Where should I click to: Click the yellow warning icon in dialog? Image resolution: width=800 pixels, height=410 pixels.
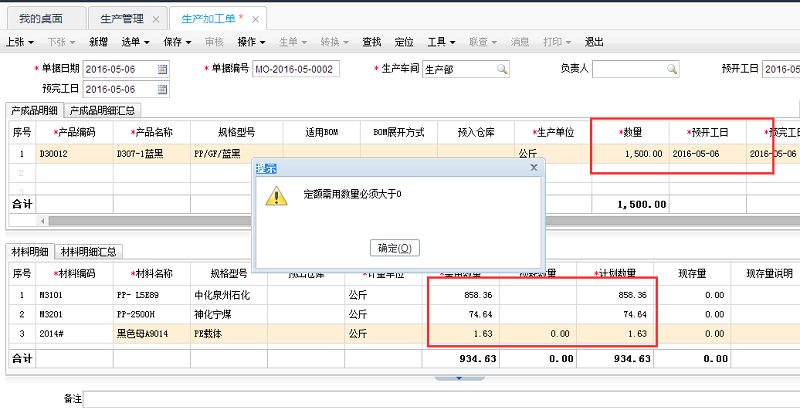[x=273, y=196]
